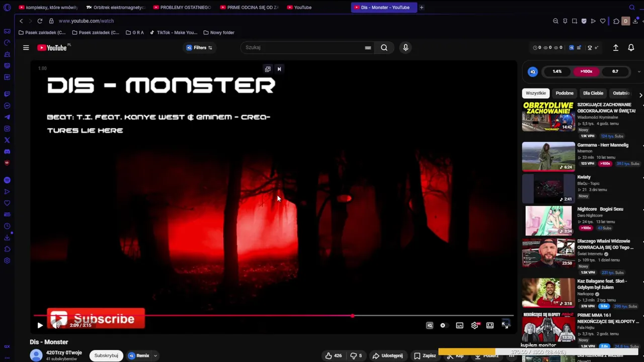
Task: Click the pop-out video icon atop player
Action: (268, 69)
